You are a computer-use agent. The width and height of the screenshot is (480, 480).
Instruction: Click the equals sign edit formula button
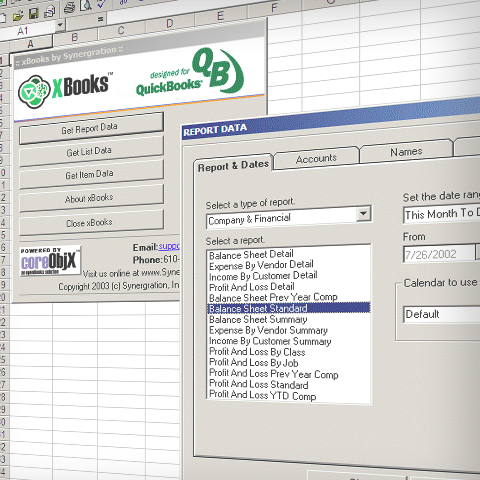(100, 19)
